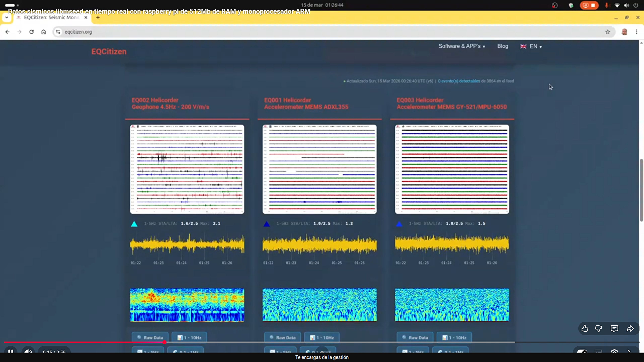
Task: Click the share arrow icon
Action: (630, 328)
